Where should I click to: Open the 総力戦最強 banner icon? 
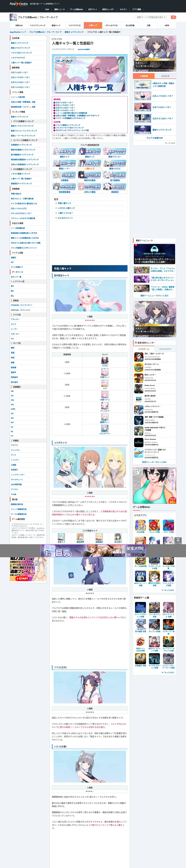click(115, 175)
